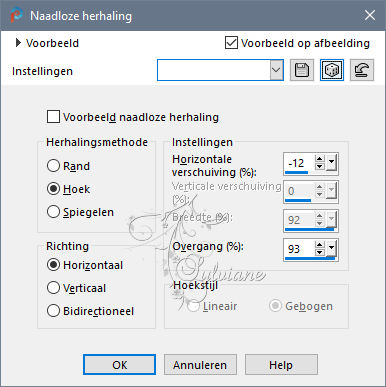Select the Spiegelen radio button
Image resolution: width=386 pixels, height=387 pixels.
click(53, 212)
